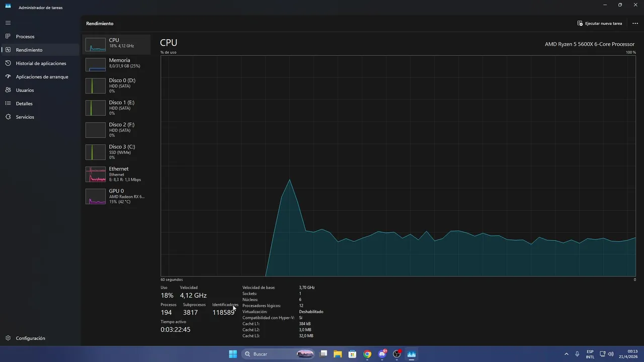Open the three-dots more options menu
644x362 pixels.
(x=635, y=24)
